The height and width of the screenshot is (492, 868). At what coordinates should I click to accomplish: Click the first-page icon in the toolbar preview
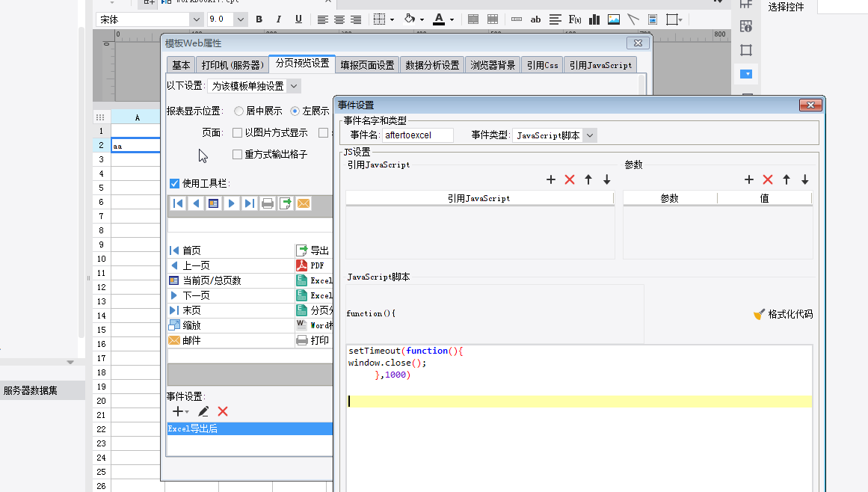click(178, 203)
